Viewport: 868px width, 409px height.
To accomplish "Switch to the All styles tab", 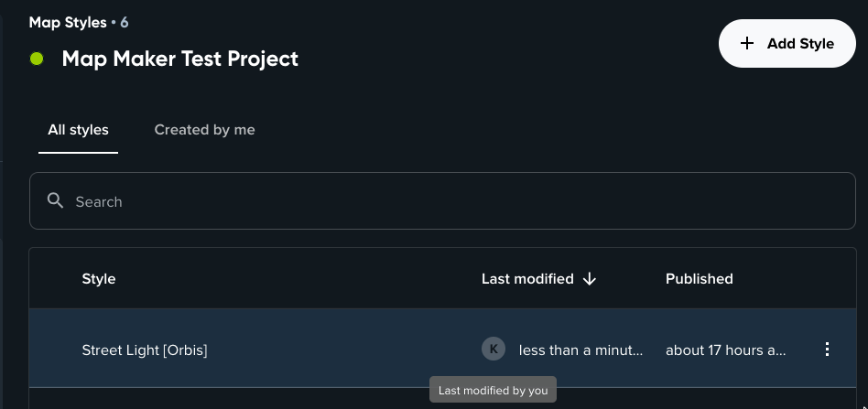I will coord(78,130).
